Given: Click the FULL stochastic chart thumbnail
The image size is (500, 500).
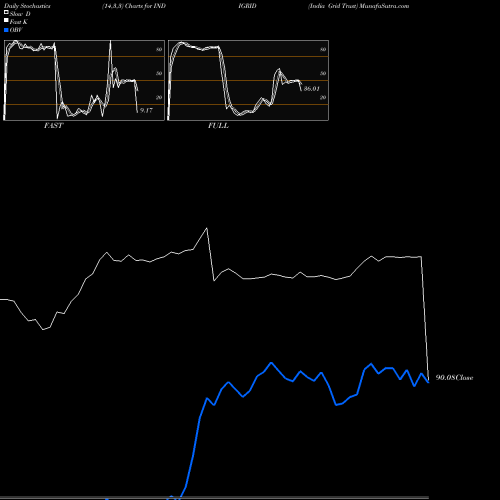Looking at the screenshot, I should [248, 80].
